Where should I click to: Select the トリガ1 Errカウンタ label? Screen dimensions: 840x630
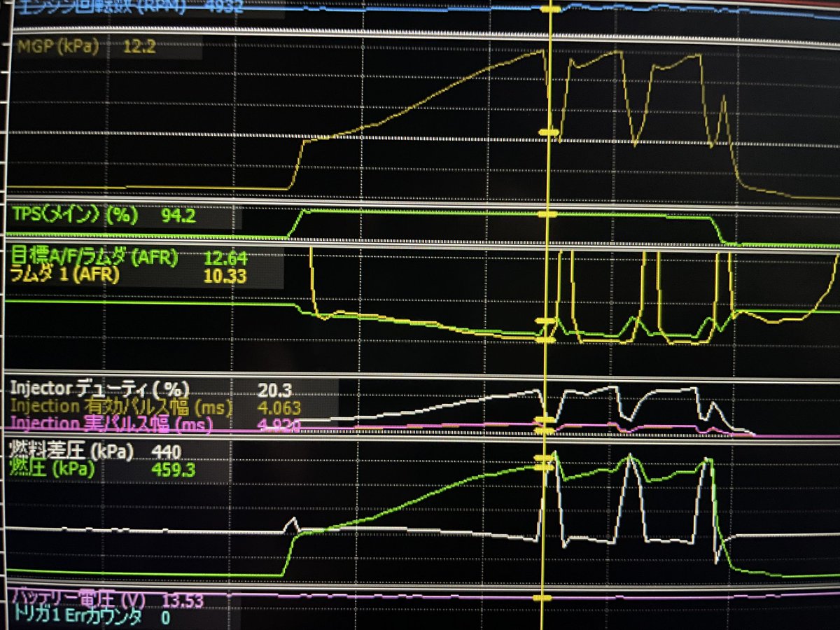[77, 617]
